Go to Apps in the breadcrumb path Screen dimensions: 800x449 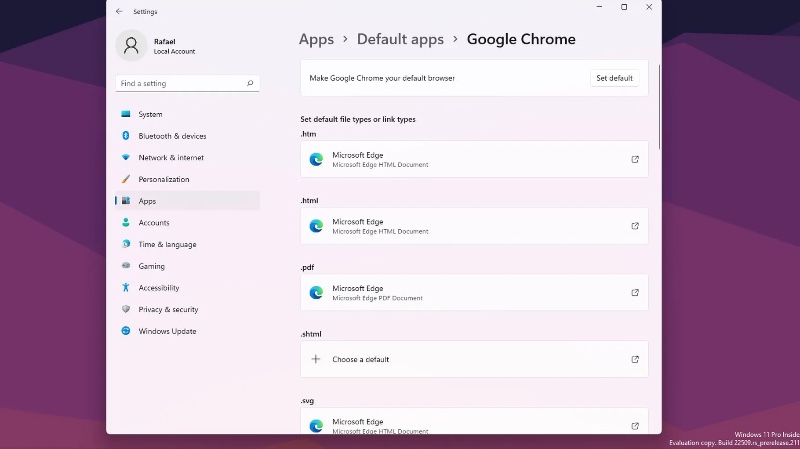(316, 40)
